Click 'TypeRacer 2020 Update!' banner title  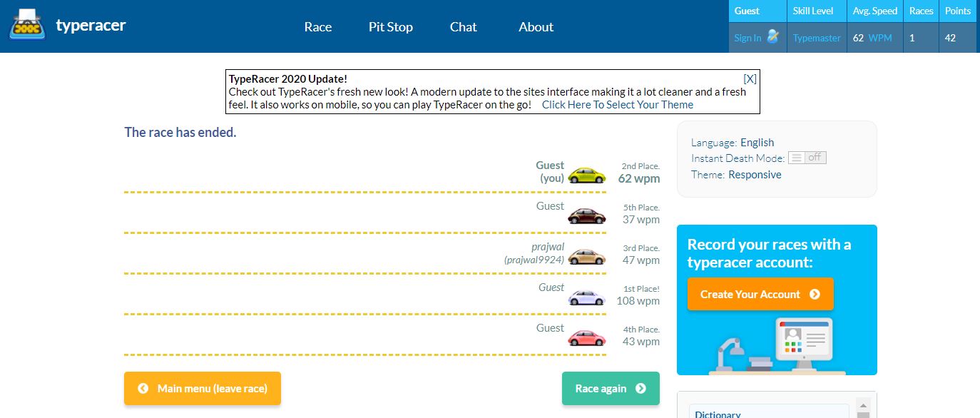288,79
